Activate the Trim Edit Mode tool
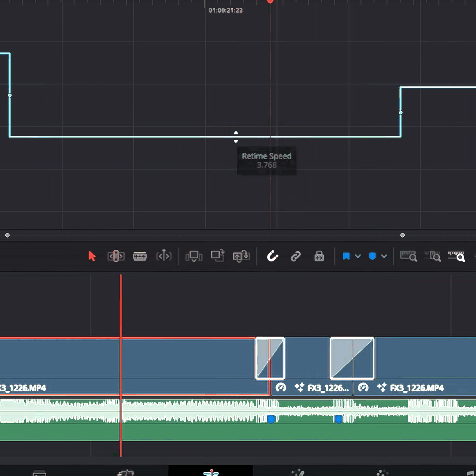The height and width of the screenshot is (476, 476). point(116,256)
